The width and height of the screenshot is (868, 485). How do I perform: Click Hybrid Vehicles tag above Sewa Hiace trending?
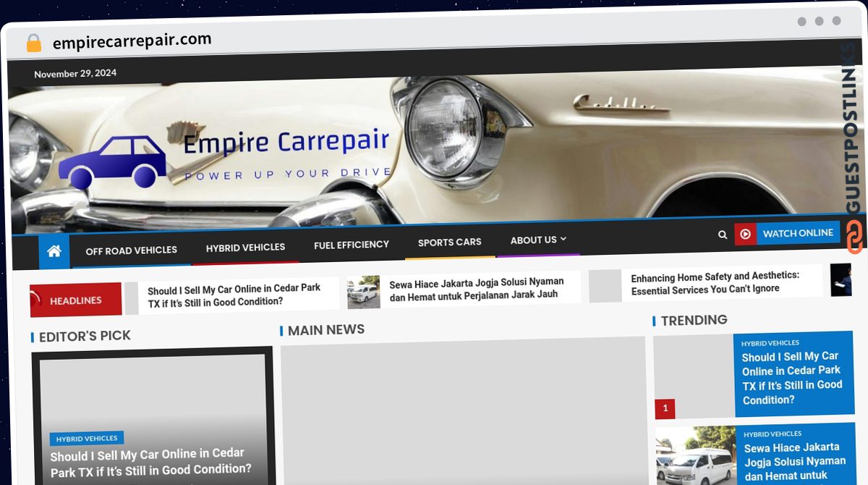click(773, 434)
